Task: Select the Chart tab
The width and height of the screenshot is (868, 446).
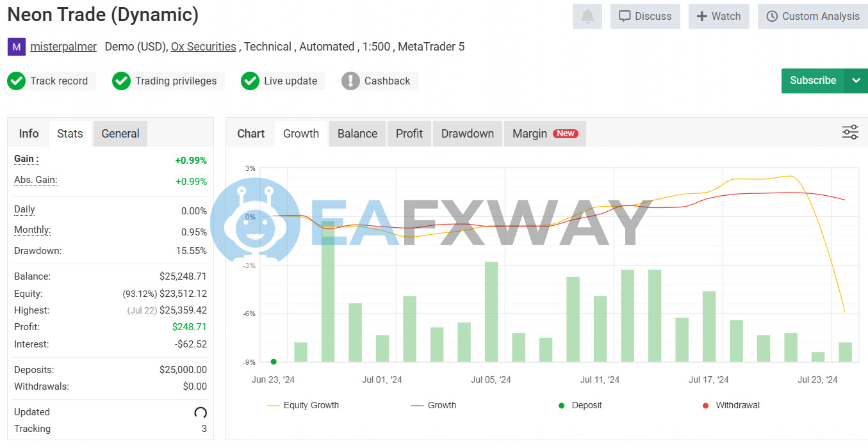Action: pyautogui.click(x=250, y=134)
